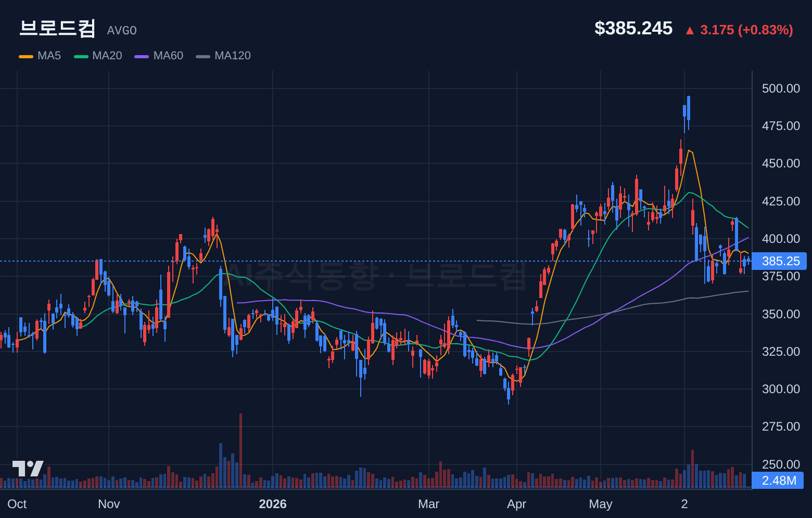Toggle the MA60 moving average legend
The image size is (812, 518).
pos(159,56)
